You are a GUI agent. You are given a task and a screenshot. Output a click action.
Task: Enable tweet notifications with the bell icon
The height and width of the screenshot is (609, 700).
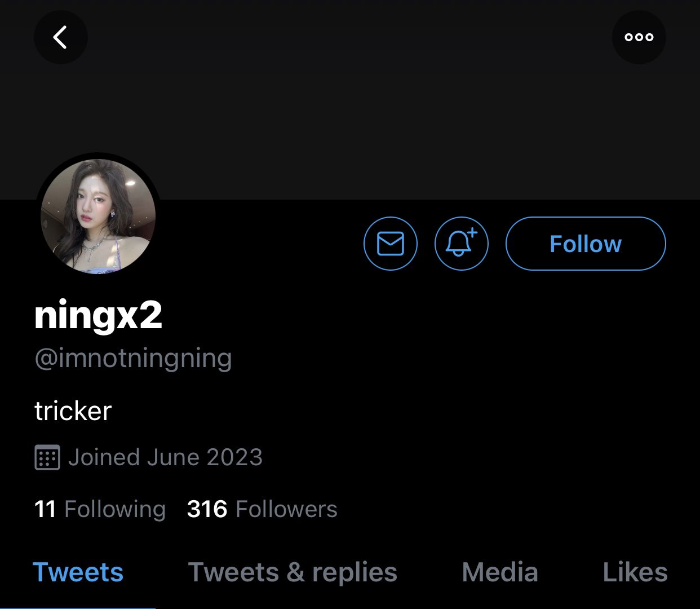click(461, 244)
